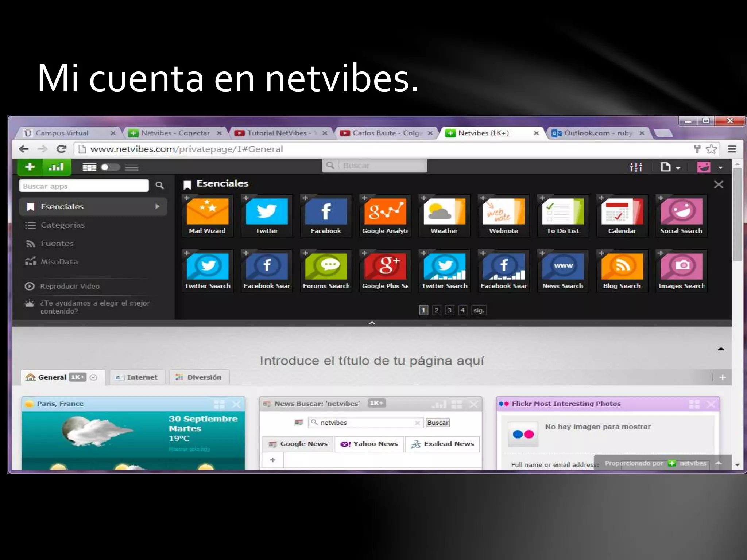Open the user avatar dropdown
The image size is (747, 560).
click(x=710, y=167)
